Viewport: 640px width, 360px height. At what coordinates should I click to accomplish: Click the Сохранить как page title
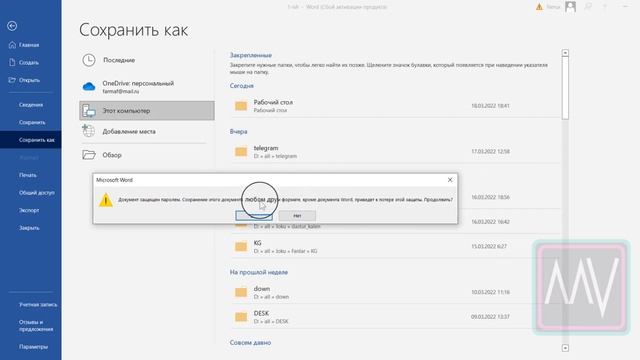coord(133,30)
